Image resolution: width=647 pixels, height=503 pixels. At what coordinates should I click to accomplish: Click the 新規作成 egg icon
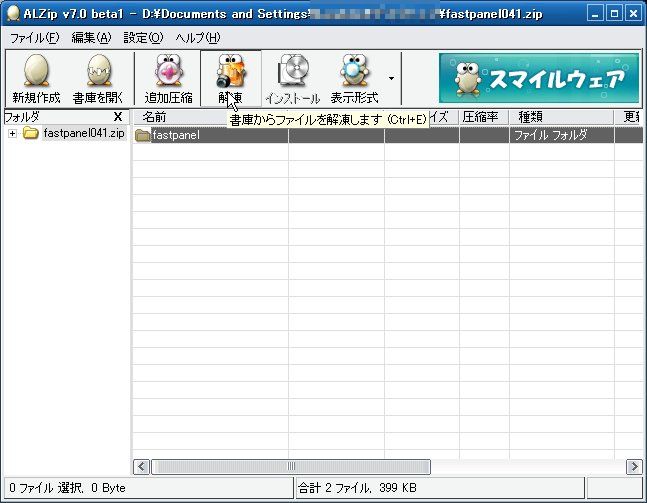(36, 70)
